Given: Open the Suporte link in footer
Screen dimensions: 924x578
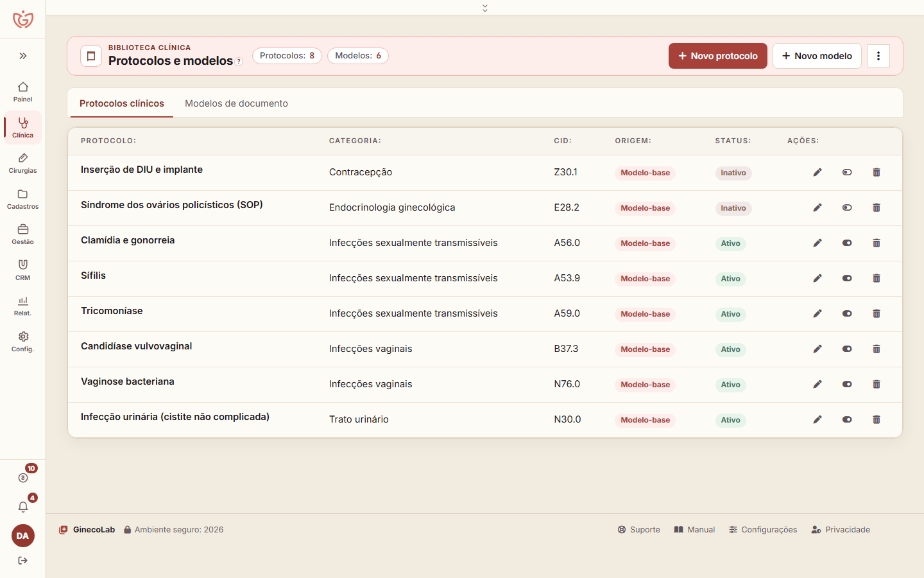Looking at the screenshot, I should (x=639, y=530).
